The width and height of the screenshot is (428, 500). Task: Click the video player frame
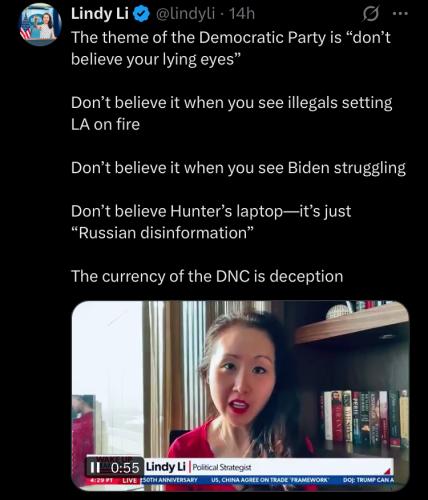(x=240, y=396)
